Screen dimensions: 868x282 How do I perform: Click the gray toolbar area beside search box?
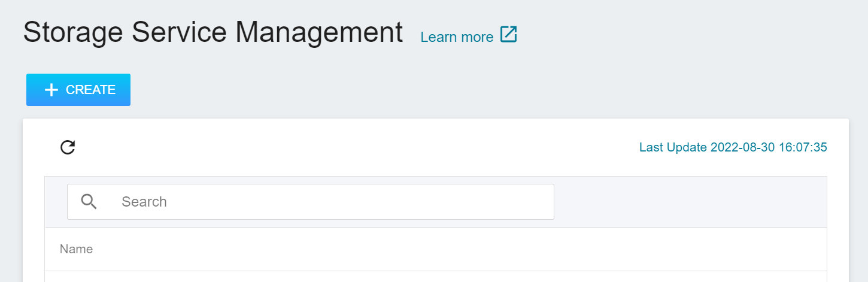[690, 202]
